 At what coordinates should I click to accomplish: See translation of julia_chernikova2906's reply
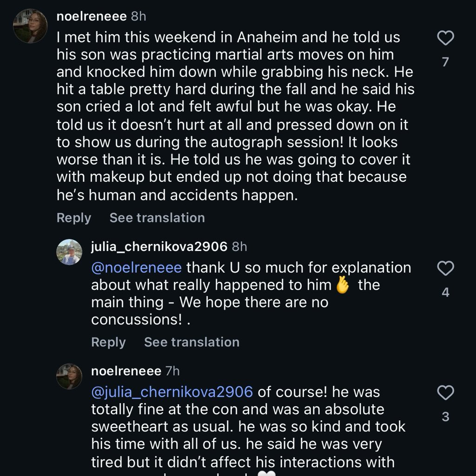coord(192,342)
